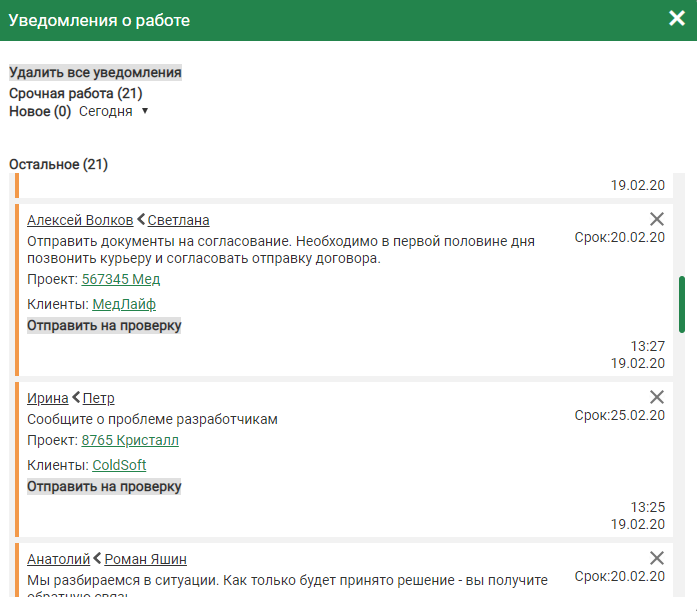Screen dimensions: 697x611
Task: Open client МедЛайф link
Action: 124,304
